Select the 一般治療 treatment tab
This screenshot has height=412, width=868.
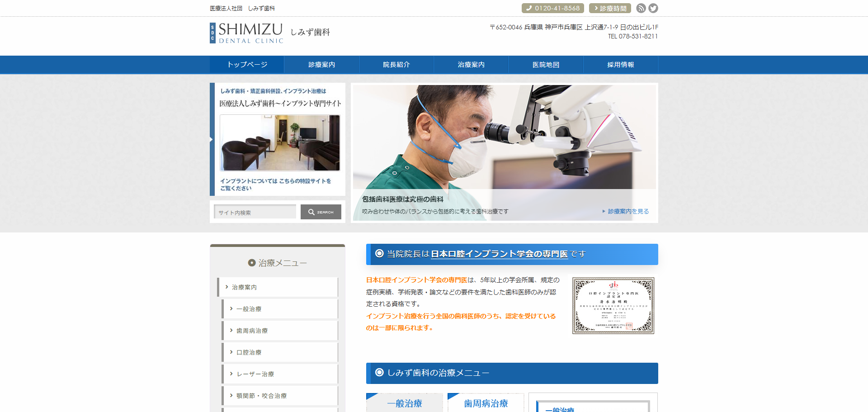[405, 403]
